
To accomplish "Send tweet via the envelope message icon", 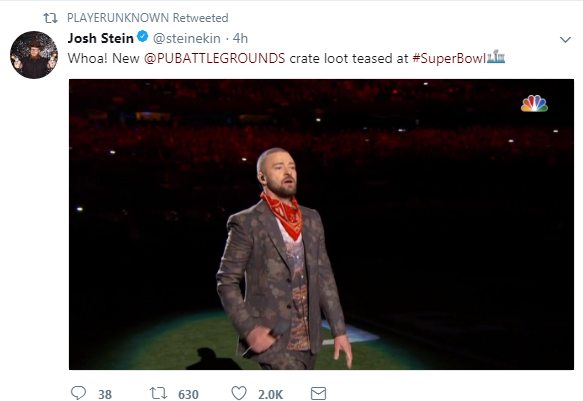I will coord(318,393).
